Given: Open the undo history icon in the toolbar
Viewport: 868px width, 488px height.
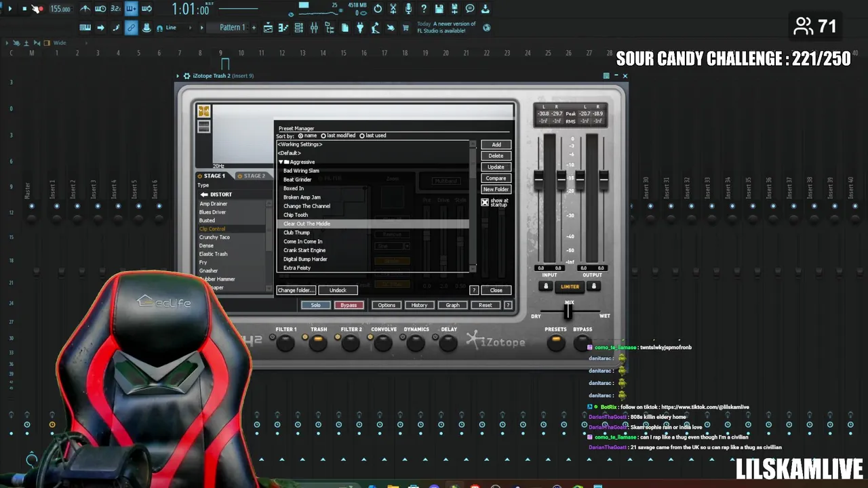Looking at the screenshot, I should [x=378, y=9].
